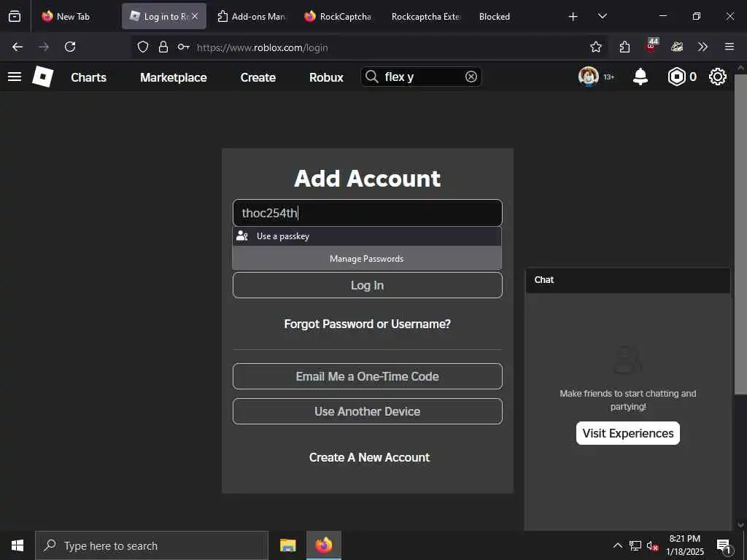Open Firefox View icon in tab strip
The height and width of the screenshot is (560, 747).
[x=15, y=16]
